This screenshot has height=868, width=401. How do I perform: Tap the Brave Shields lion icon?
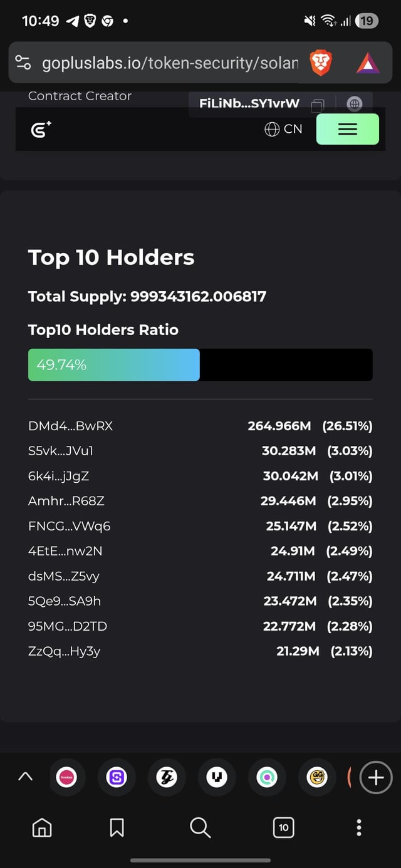(320, 63)
